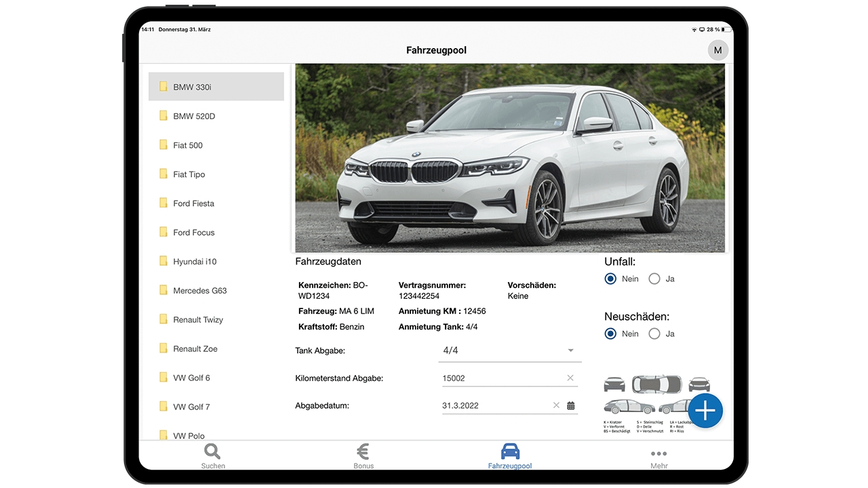Open the user profile avatar M

[x=718, y=50]
